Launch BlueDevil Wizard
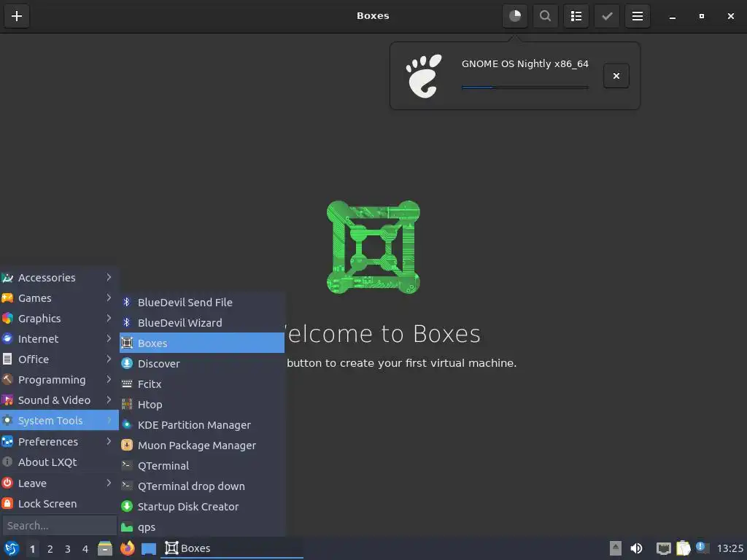747x560 pixels. (202, 323)
